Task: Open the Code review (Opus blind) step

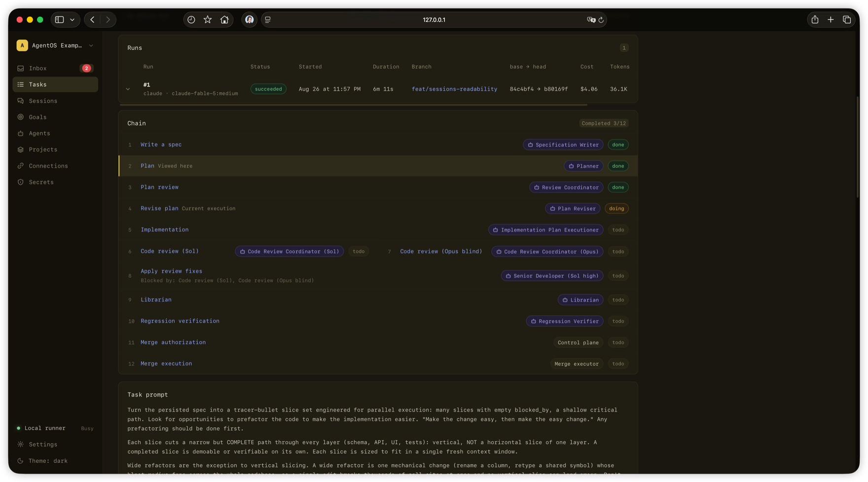Action: 441,252
